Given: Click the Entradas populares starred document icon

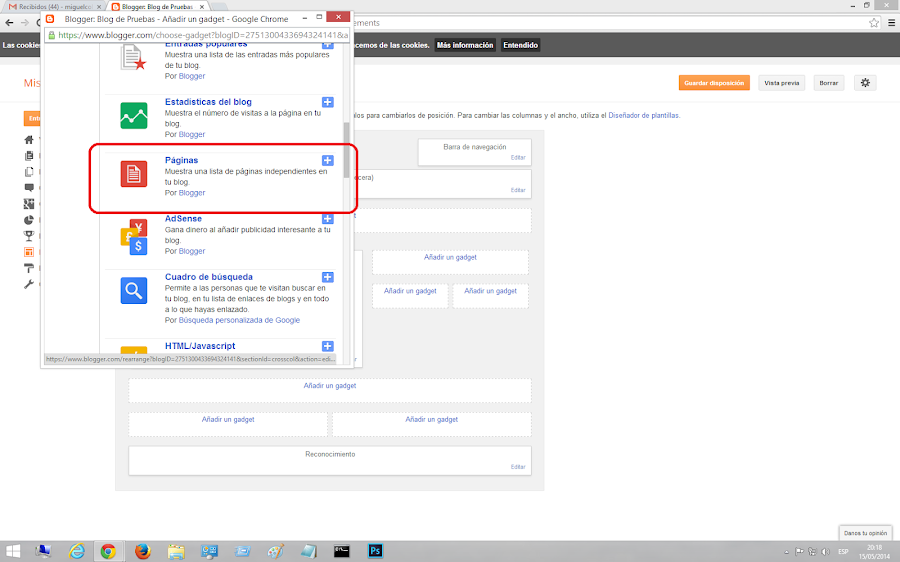Looking at the screenshot, I should pos(134,57).
